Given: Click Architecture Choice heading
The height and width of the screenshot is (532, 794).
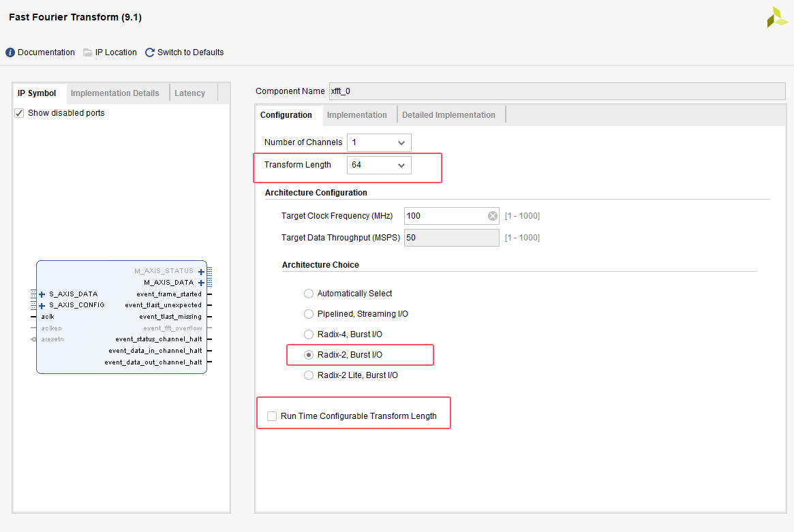Looking at the screenshot, I should 320,265.
